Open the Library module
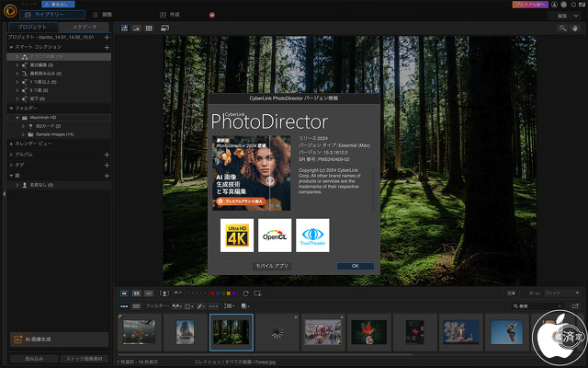588x368 pixels. click(x=52, y=15)
